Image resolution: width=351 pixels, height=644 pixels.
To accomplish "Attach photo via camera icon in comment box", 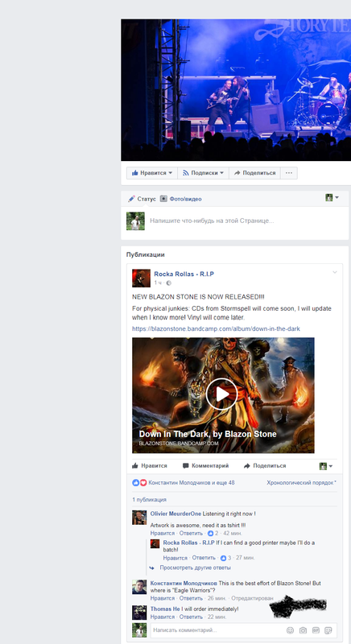I will (303, 630).
